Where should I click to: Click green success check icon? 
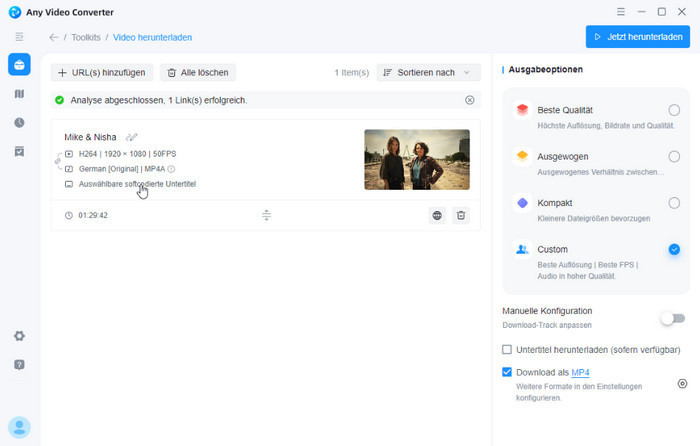click(x=59, y=100)
